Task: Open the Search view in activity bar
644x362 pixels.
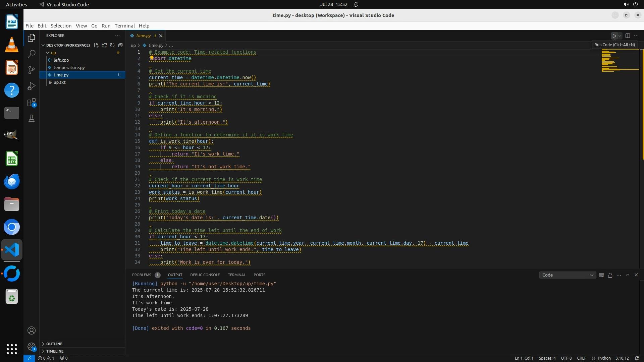Action: (x=32, y=54)
